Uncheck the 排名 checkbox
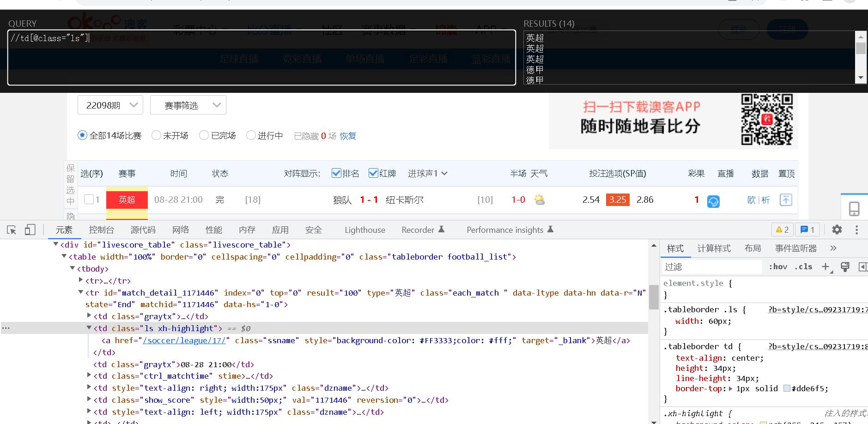 (336, 174)
